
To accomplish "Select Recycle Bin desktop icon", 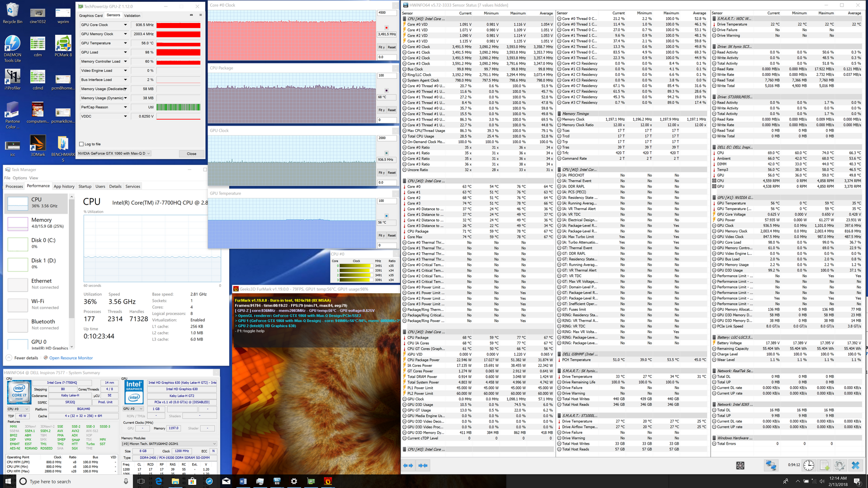I will coord(13,13).
